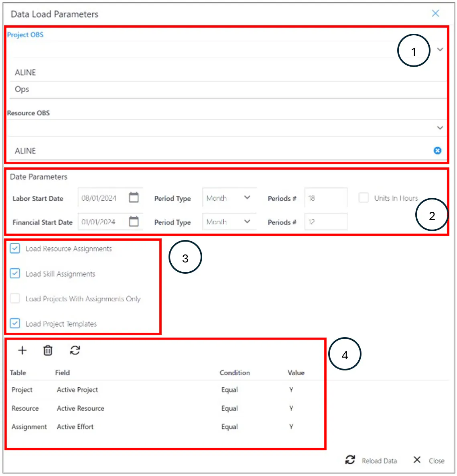Select the Active Project field cell

coord(77,390)
